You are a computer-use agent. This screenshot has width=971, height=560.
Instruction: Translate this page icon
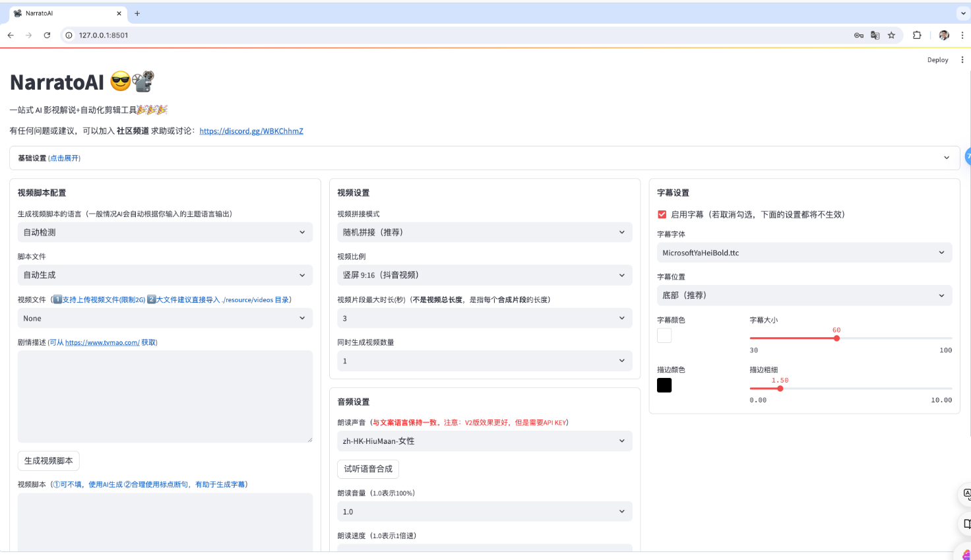tap(875, 36)
